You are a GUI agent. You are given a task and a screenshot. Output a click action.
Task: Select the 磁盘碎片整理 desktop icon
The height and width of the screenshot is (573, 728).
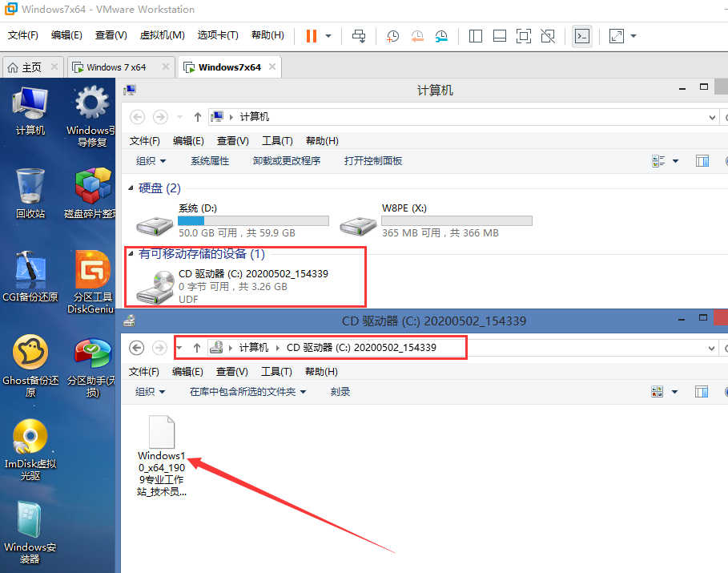[90, 193]
